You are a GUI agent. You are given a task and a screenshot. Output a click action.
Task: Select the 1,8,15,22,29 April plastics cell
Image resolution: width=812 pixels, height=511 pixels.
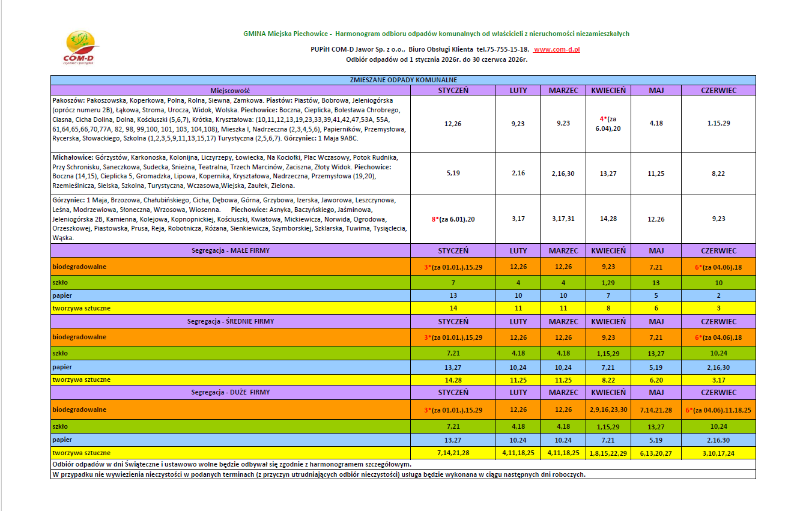tap(608, 453)
